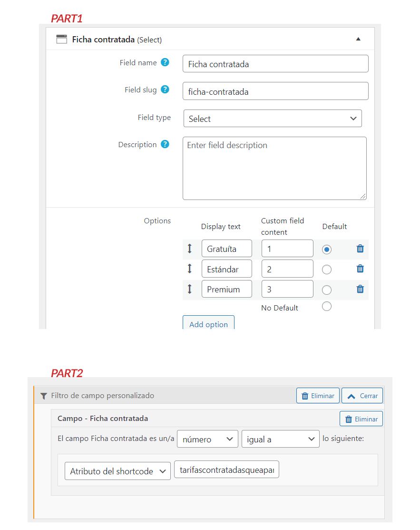Viewport: 420px width, 530px height.
Task: Open the Field type Select dropdown
Action: point(273,118)
